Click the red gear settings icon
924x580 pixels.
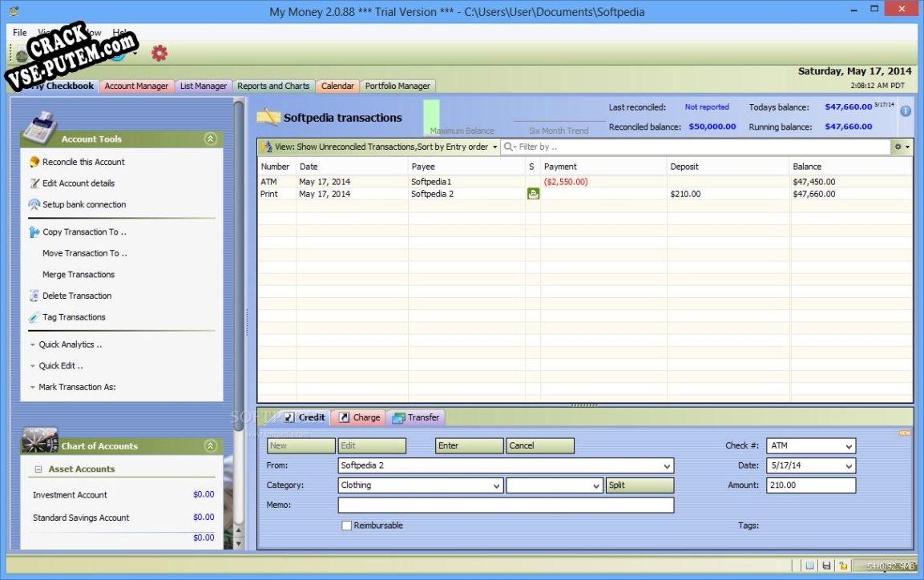[159, 53]
